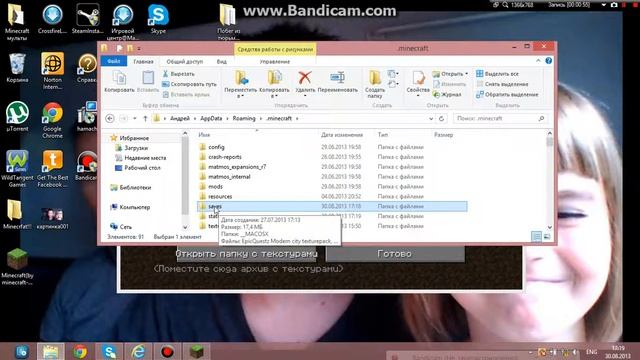Select Computer (Компьютер) in navigation pane
Screen dimensions: 640x360
(x=134, y=207)
